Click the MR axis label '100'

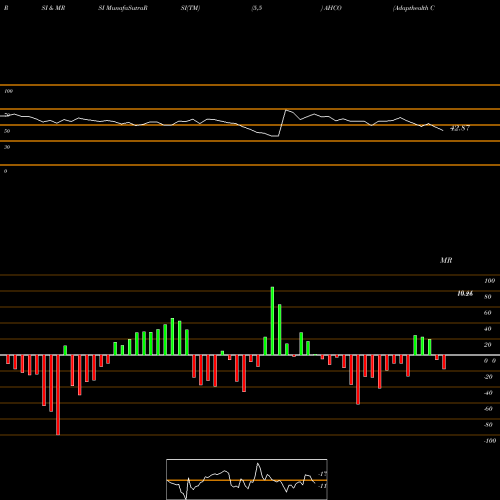pos(490,281)
